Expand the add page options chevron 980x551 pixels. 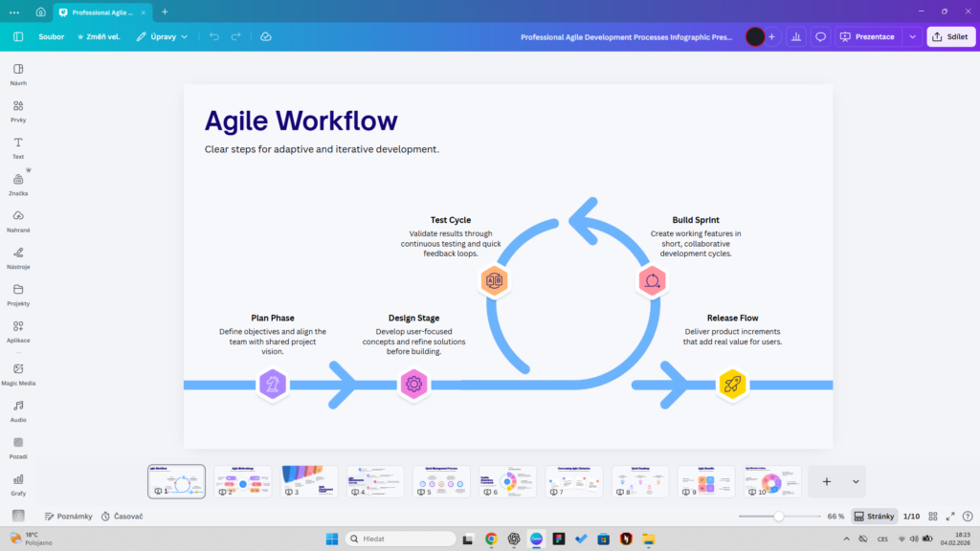point(856,481)
